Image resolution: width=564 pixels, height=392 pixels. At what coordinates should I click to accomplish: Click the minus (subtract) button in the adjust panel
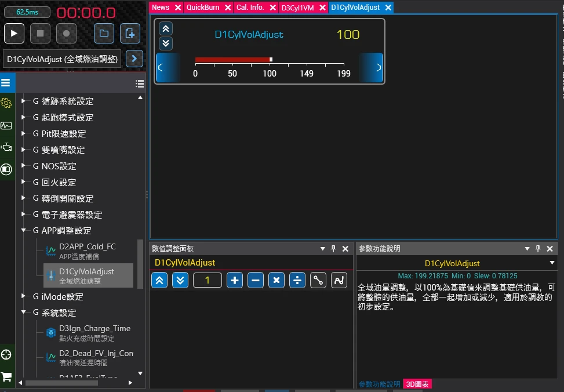coord(256,281)
